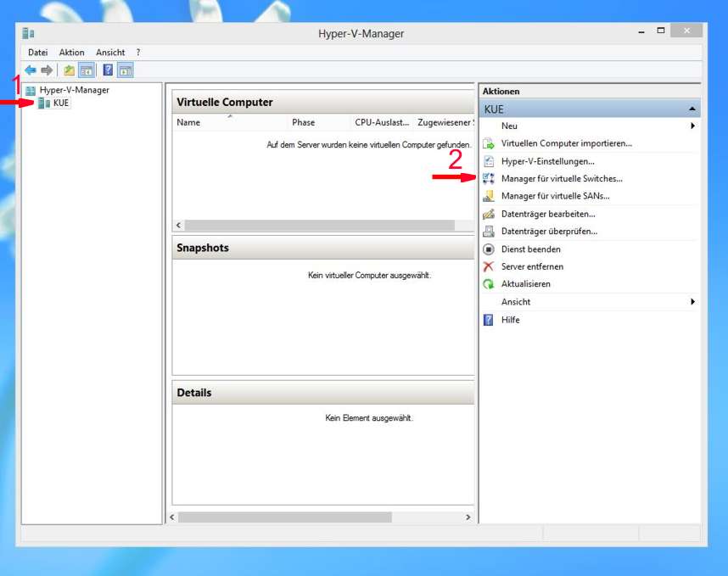Click the Datenträger bearbeiten icon
728x576 pixels.
(x=489, y=214)
